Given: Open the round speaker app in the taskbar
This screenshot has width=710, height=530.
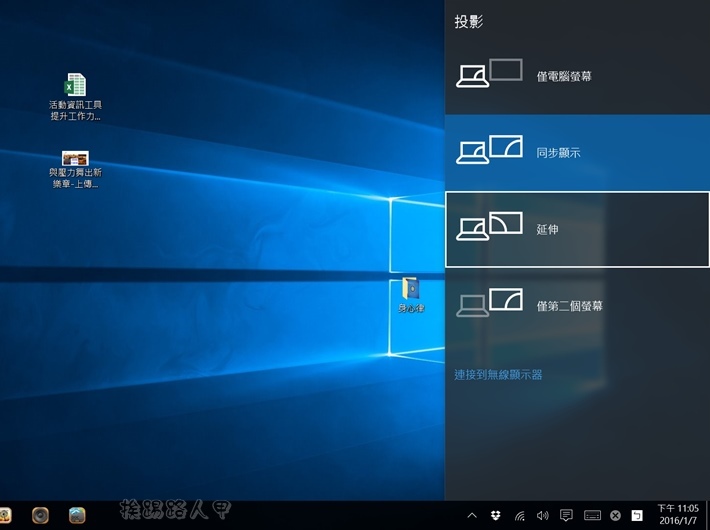Looking at the screenshot, I should [x=40, y=515].
